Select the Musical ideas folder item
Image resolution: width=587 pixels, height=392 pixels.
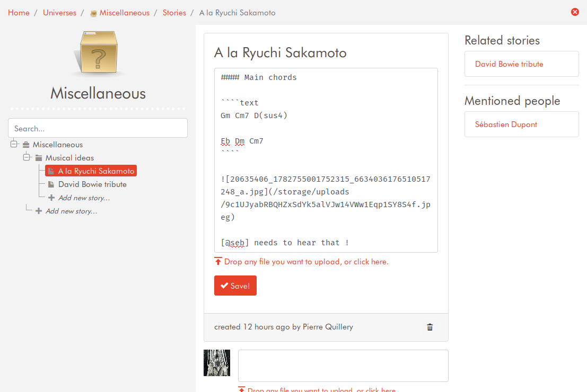click(69, 158)
